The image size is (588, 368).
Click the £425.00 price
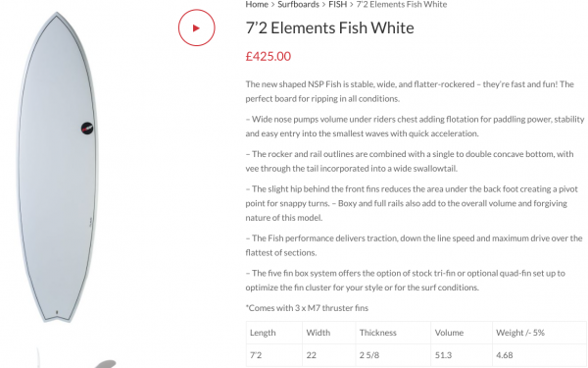269,56
